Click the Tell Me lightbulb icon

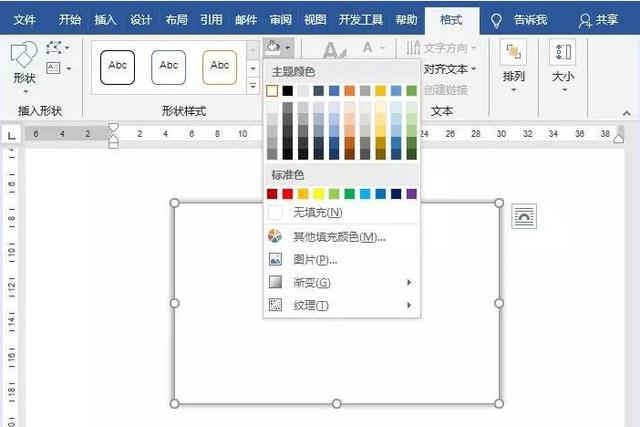496,20
